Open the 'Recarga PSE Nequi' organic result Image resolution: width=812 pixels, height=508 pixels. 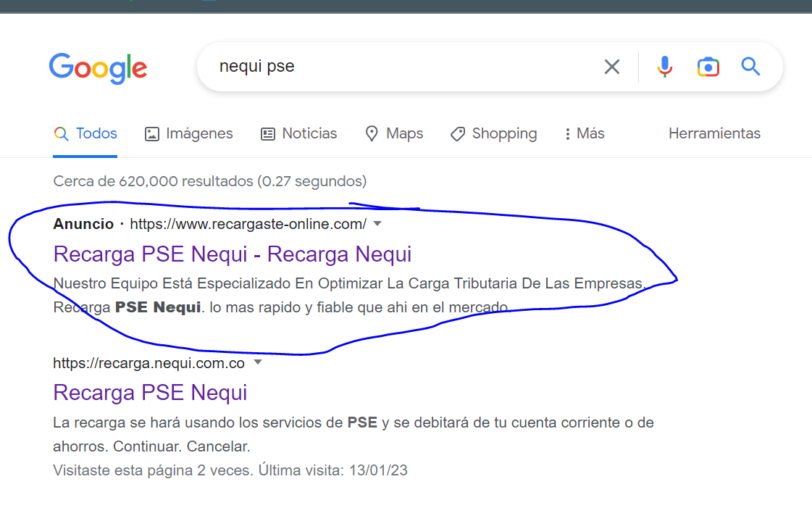[150, 393]
